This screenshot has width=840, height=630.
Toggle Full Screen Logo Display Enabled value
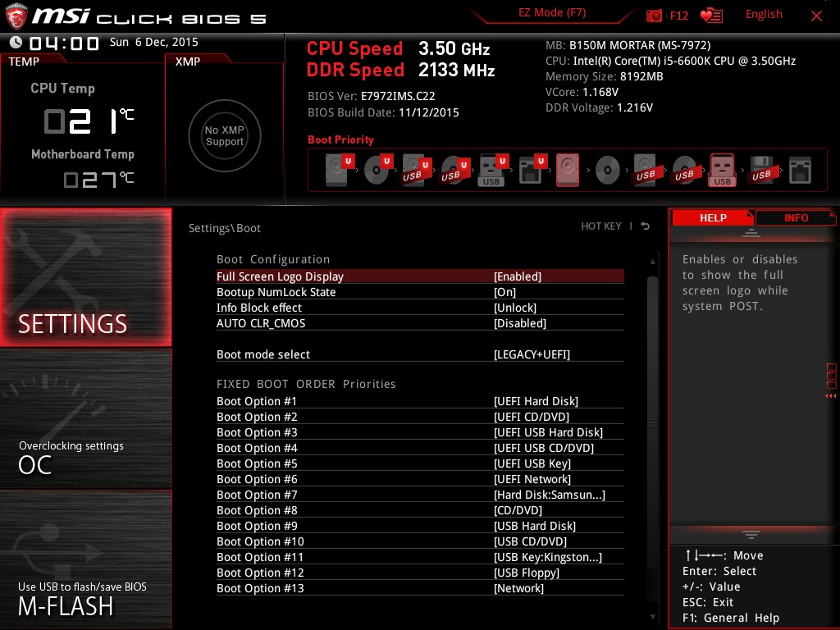(518, 276)
